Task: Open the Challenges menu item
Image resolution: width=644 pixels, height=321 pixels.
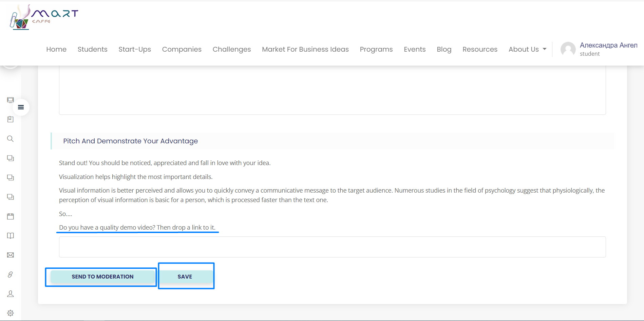Action: click(232, 49)
